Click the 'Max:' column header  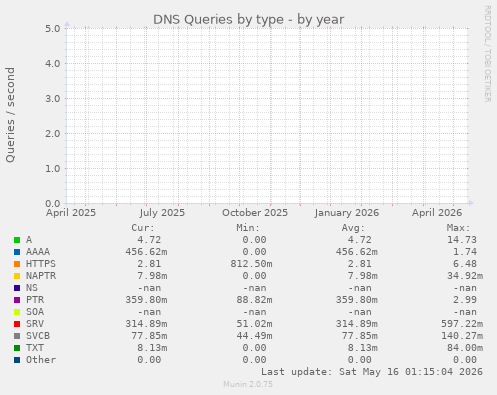point(459,228)
